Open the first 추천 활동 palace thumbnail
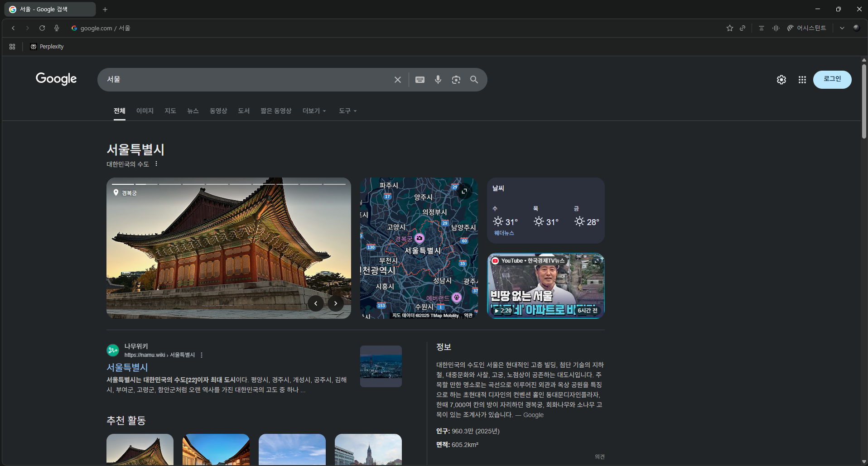 tap(140, 449)
